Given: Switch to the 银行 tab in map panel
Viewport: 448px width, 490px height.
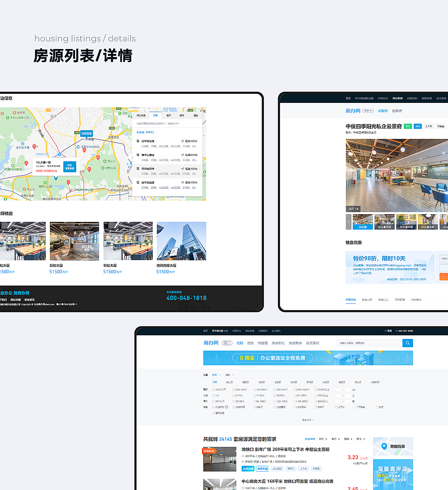Looking at the screenshot, I should pyautogui.click(x=182, y=115).
